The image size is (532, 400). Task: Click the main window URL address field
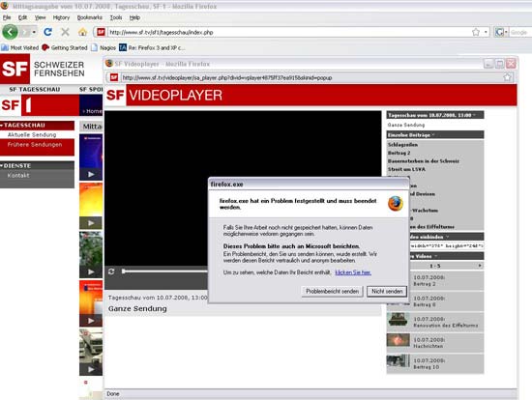[289, 32]
